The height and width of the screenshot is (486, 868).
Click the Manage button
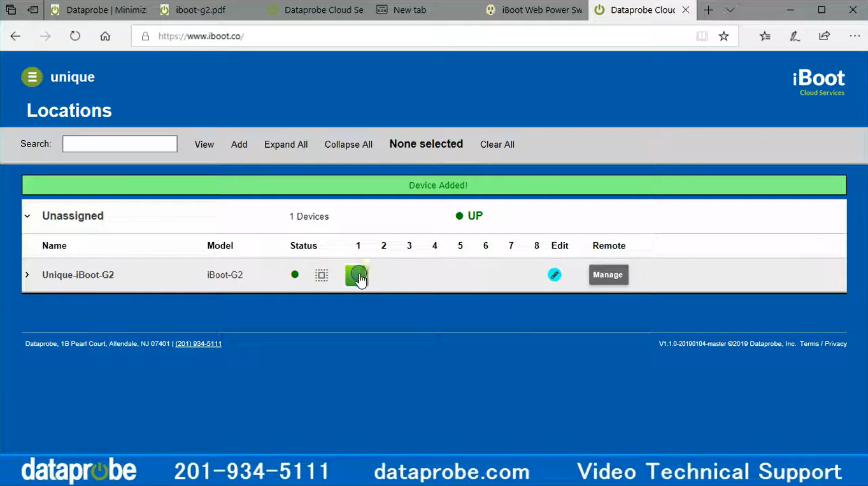click(608, 275)
